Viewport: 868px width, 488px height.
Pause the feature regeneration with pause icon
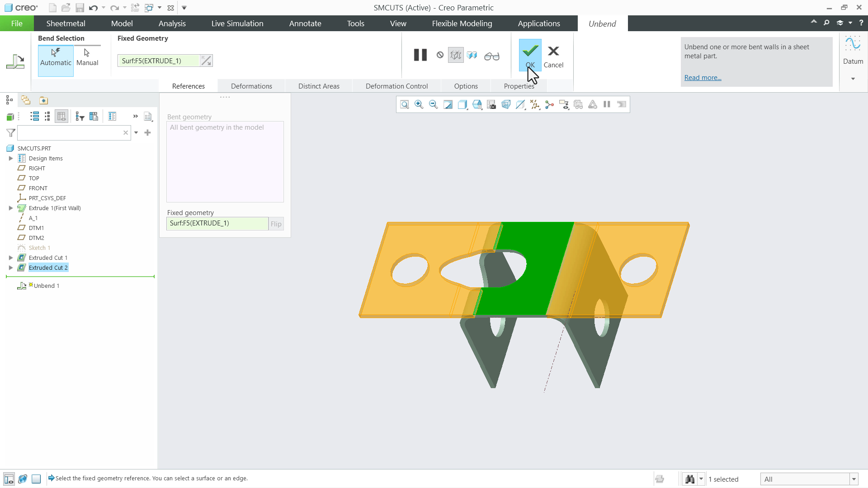pos(420,55)
